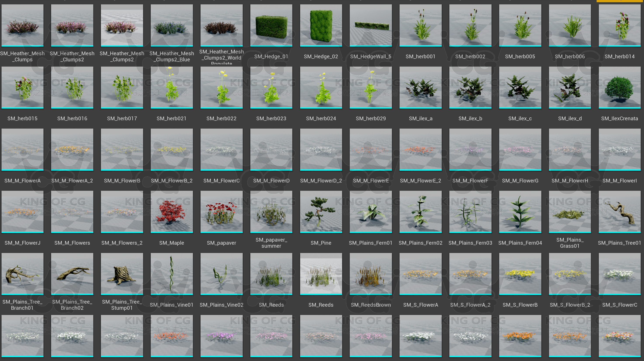
Task: Select the SM_HedgeWall_5 asset
Action: click(370, 25)
